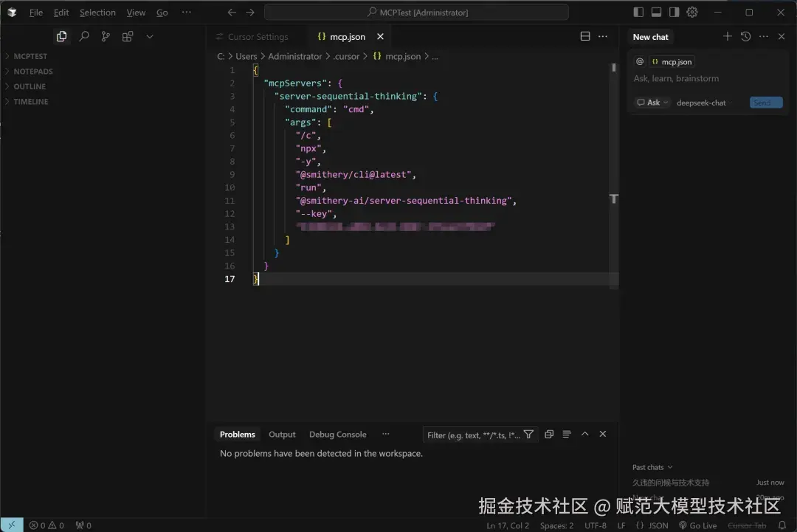Open the Extensions view icon
Viewport: 797px width, 532px height.
pyautogui.click(x=127, y=35)
